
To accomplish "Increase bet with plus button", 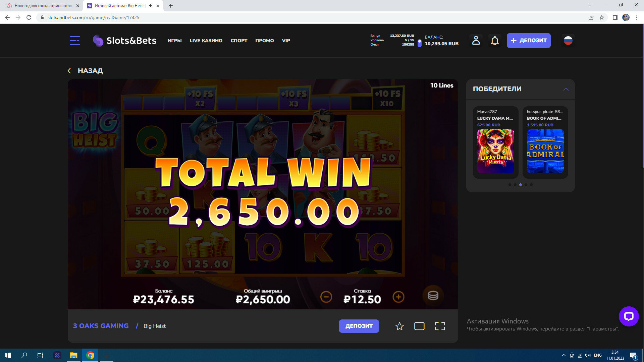I will 398,297.
